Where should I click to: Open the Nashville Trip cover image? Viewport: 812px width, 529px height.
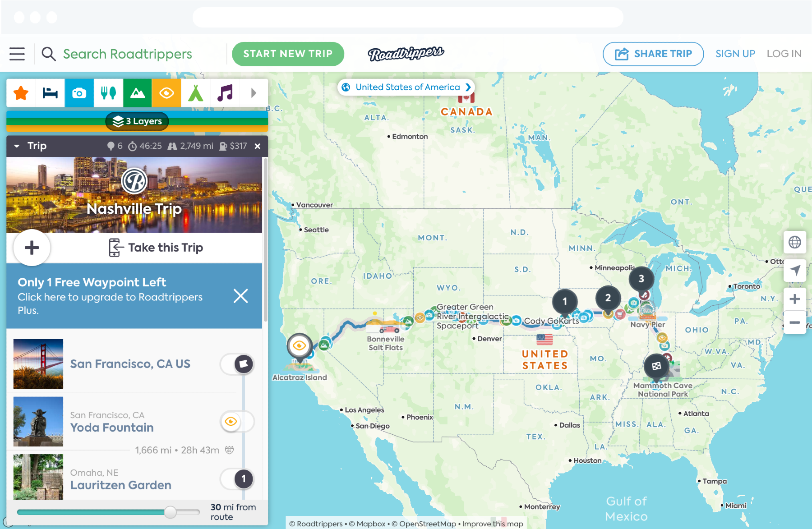click(134, 195)
